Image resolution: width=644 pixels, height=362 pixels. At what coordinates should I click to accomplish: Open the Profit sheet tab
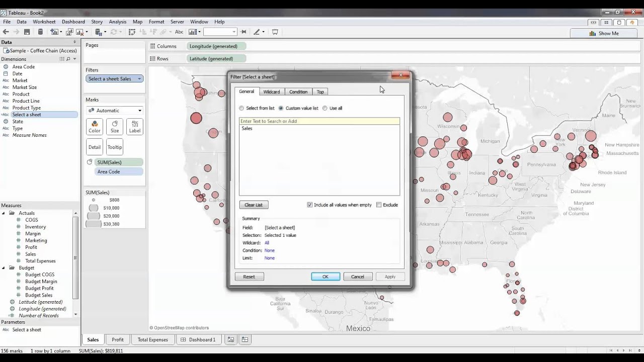[x=118, y=339]
